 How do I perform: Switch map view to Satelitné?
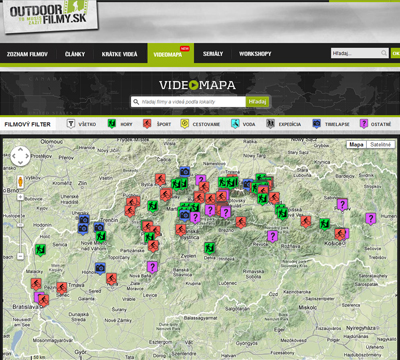380,145
